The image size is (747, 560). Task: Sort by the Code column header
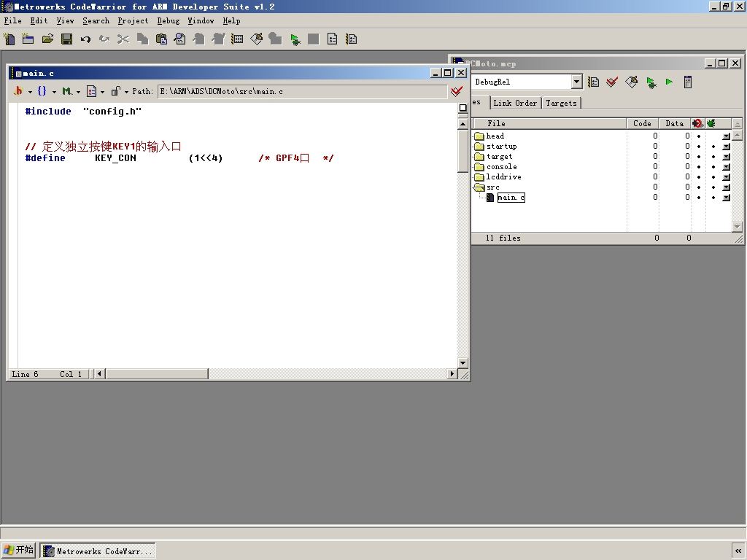[x=642, y=123]
